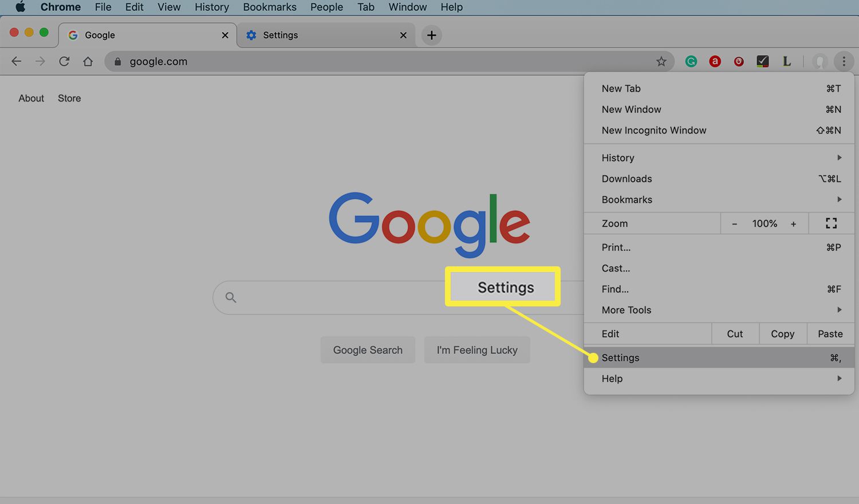Image resolution: width=859 pixels, height=504 pixels.
Task: Click the forward navigation arrow
Action: [40, 61]
